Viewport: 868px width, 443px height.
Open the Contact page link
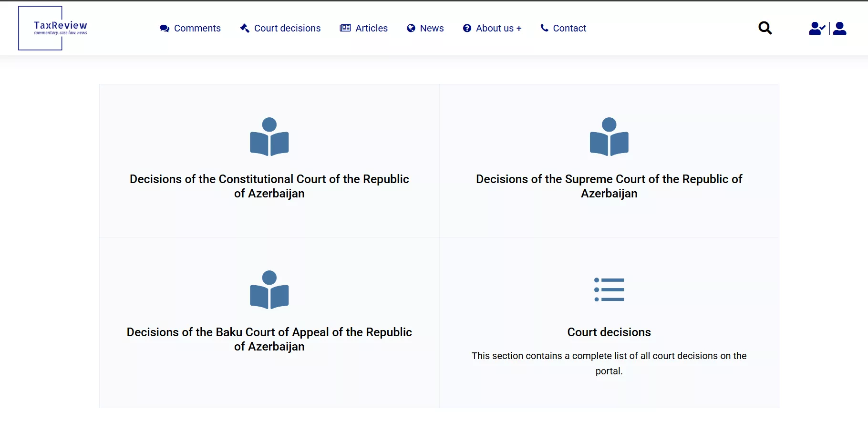(569, 29)
